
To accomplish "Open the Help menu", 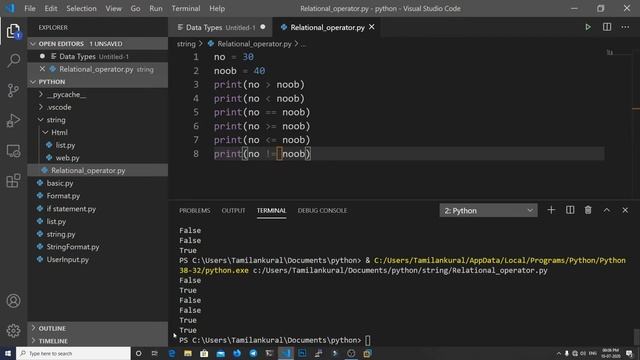I will [217, 8].
